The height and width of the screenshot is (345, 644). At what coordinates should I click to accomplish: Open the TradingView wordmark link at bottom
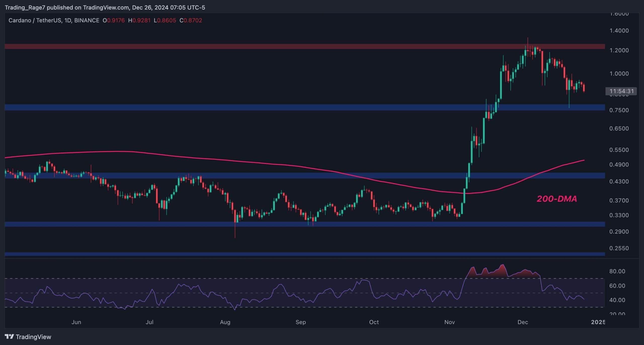point(33,337)
